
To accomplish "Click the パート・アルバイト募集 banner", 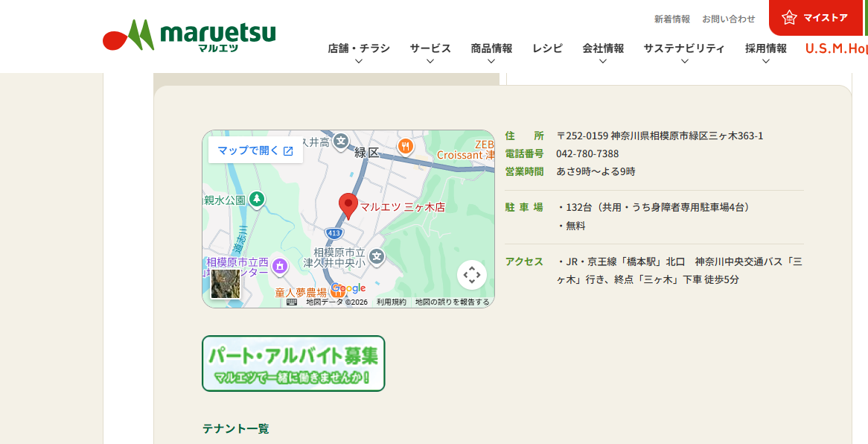I will pyautogui.click(x=293, y=363).
